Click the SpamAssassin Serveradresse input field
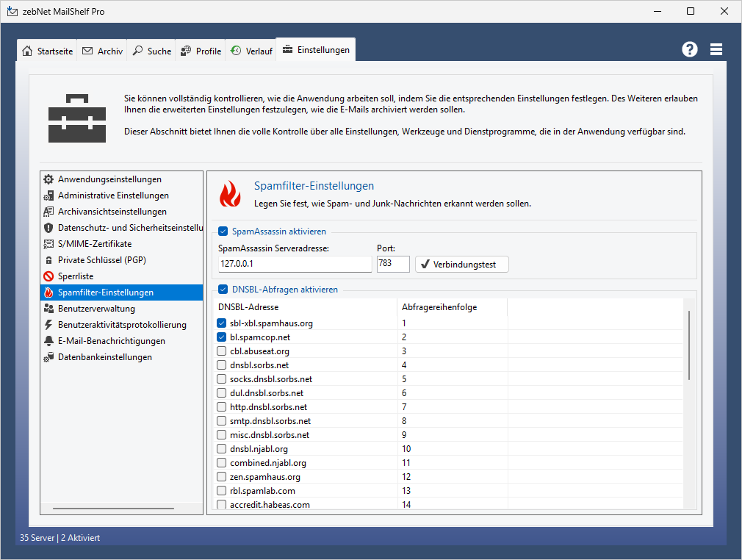742x560 pixels. [295, 264]
